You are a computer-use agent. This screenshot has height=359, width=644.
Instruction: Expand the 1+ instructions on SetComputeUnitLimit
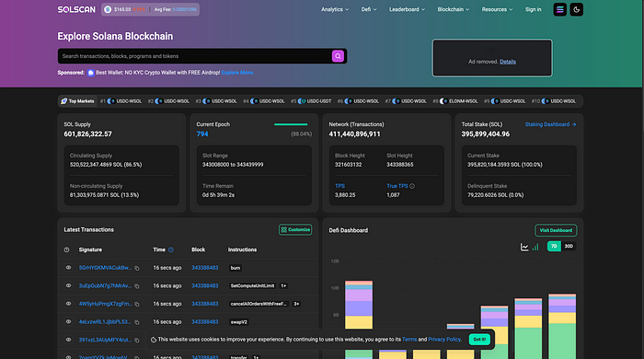[283, 286]
